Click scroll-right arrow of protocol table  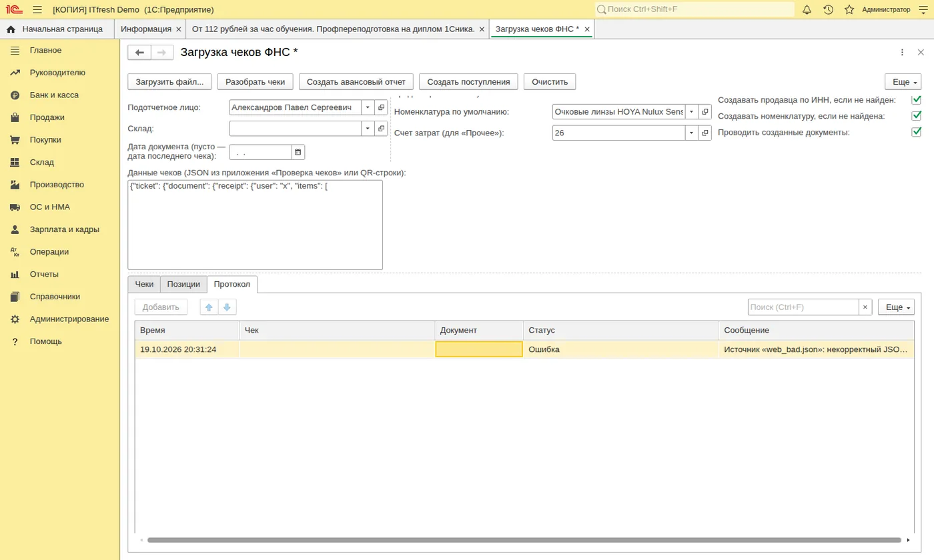click(x=909, y=540)
